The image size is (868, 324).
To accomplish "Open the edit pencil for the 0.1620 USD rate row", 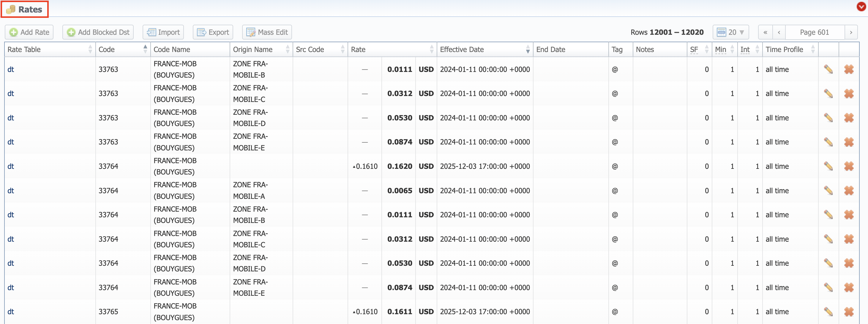I will coord(829,166).
